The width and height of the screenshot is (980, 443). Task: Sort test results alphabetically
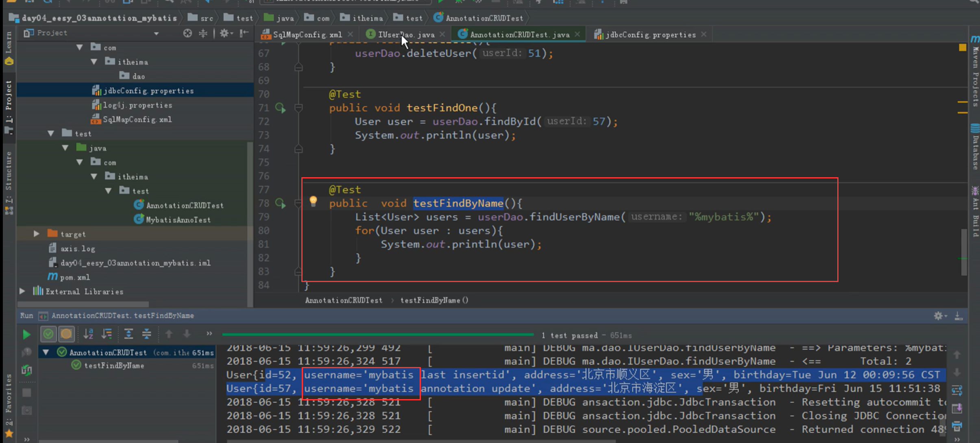coord(88,334)
